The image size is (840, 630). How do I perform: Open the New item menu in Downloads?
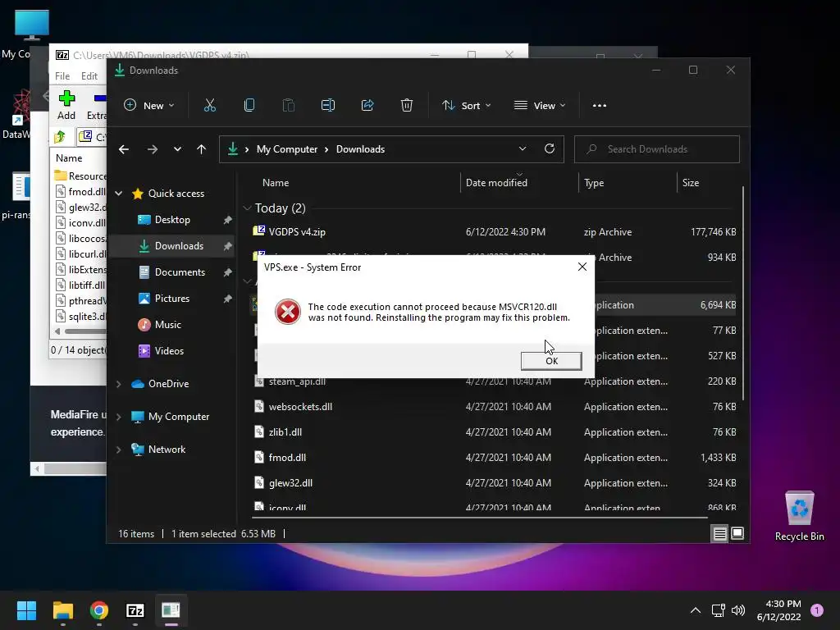(x=149, y=106)
